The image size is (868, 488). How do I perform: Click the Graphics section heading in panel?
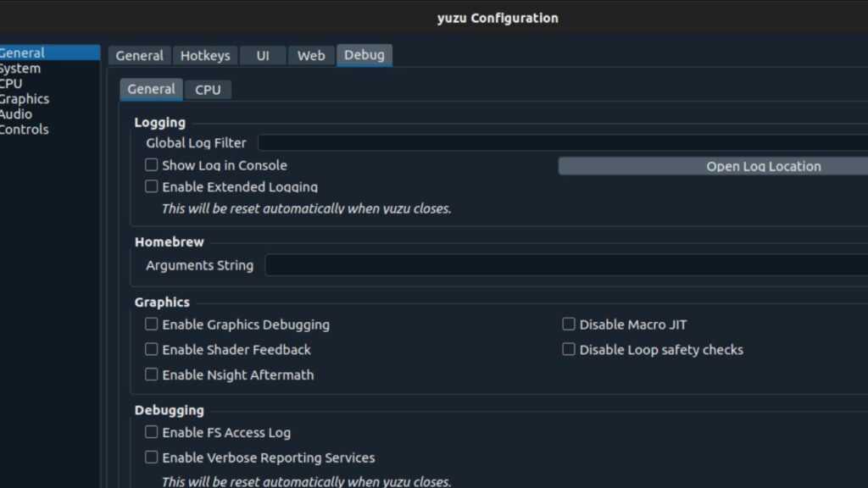[x=162, y=302]
